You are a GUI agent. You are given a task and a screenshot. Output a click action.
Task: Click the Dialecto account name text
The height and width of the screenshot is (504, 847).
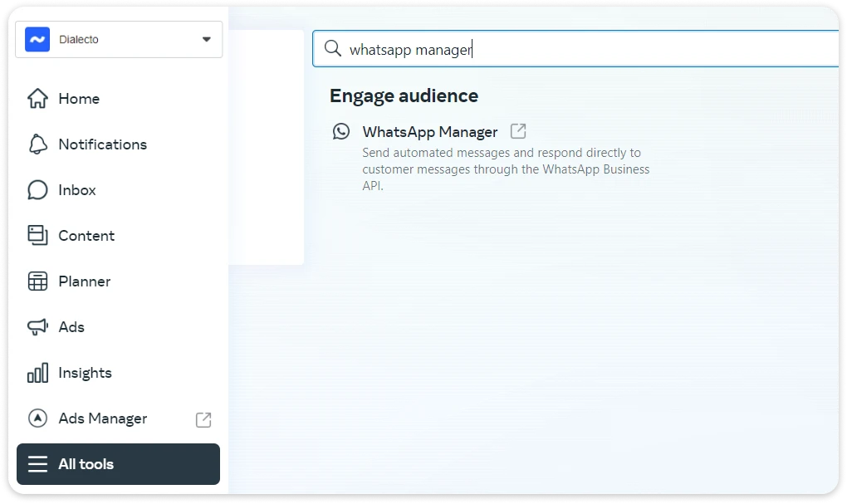tap(79, 39)
